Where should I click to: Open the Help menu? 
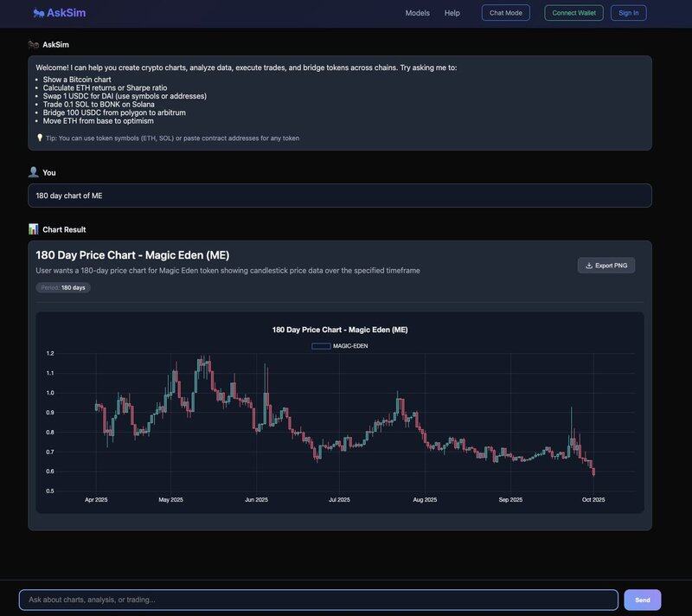coord(452,13)
